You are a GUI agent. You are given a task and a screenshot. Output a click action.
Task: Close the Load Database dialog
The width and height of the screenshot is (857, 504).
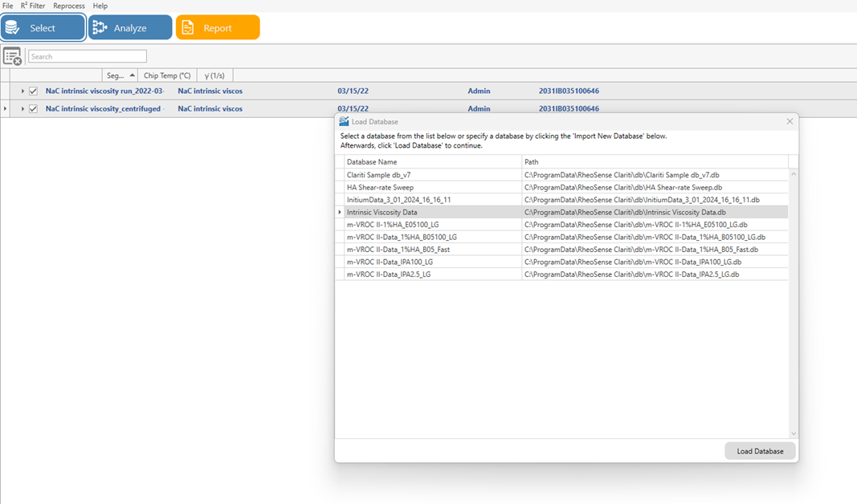tap(790, 121)
